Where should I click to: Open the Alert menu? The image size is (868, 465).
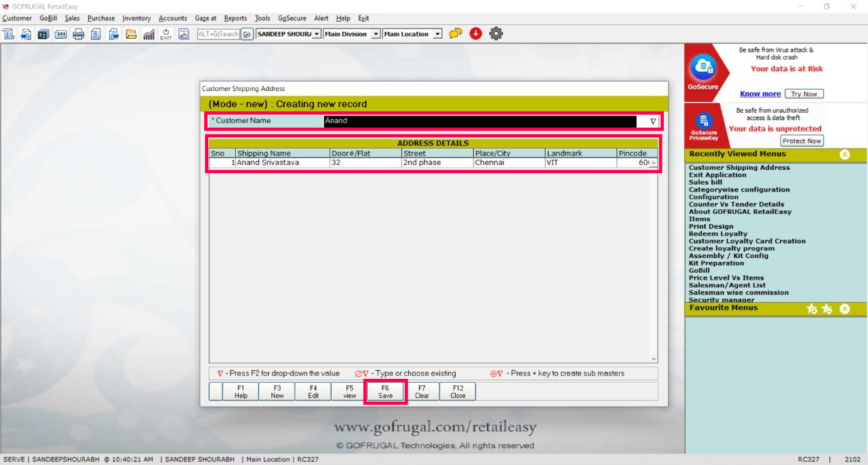[321, 18]
